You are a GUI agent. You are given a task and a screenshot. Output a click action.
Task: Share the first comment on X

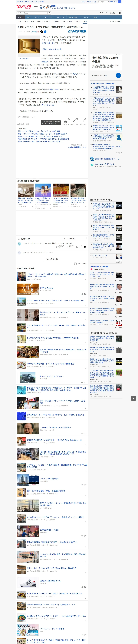tap(85, 247)
